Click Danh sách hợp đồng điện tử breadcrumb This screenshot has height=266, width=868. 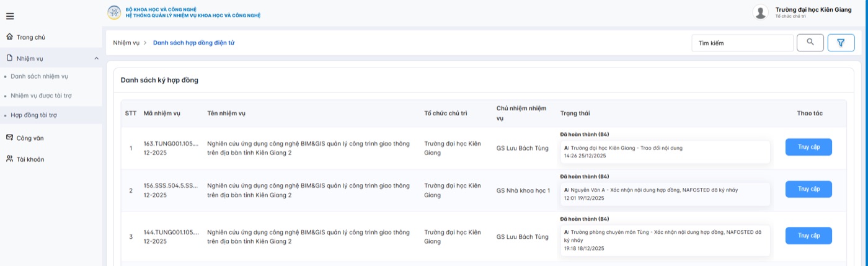point(193,43)
